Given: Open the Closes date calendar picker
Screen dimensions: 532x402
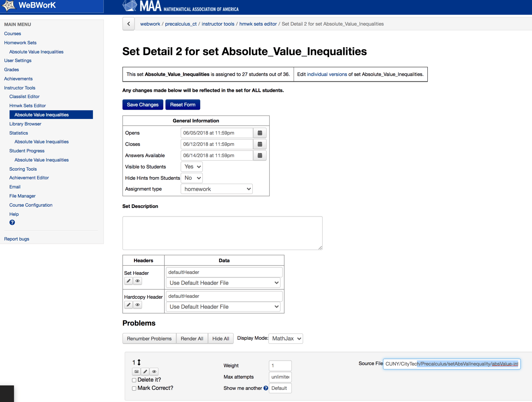Looking at the screenshot, I should point(260,144).
